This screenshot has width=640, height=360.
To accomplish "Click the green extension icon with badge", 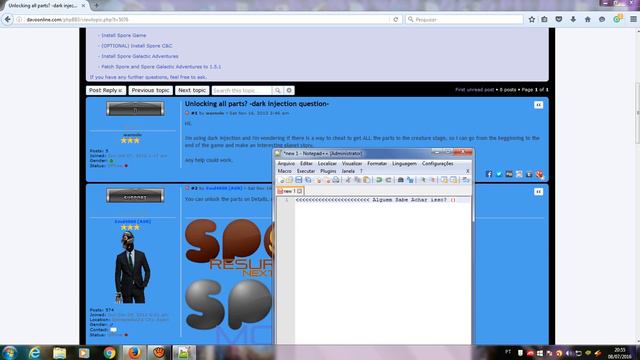I will tap(618, 19).
